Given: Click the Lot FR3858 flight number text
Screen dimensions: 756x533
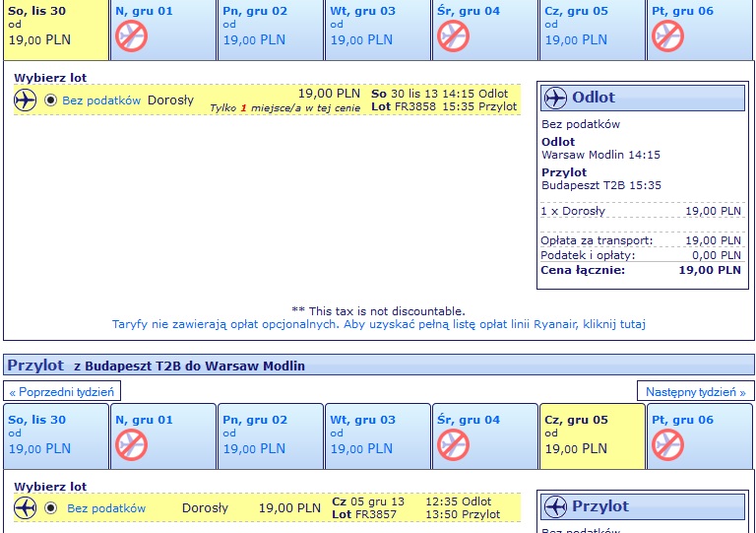Looking at the screenshot, I should [x=404, y=106].
